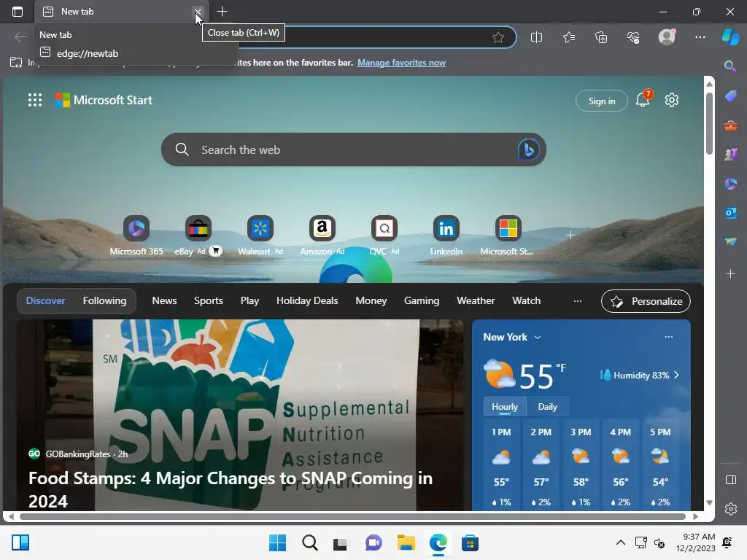Open the Manage favorites now link
Image resolution: width=747 pixels, height=560 pixels.
402,63
